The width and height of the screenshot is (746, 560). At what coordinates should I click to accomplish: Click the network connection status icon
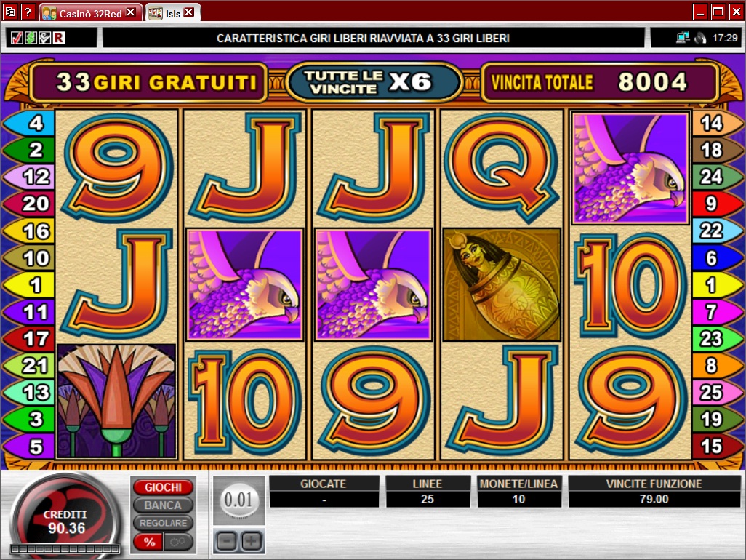coord(683,37)
